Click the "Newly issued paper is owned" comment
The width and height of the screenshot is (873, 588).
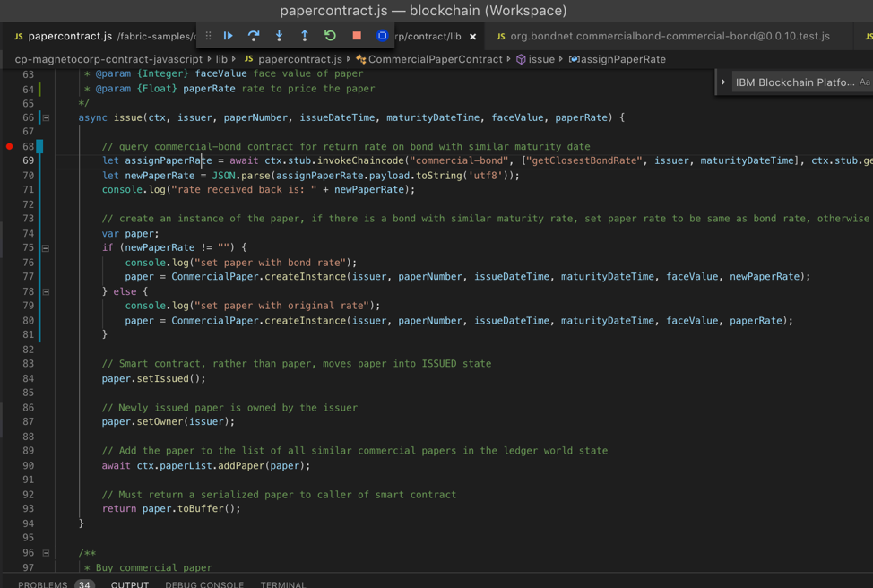[x=229, y=408]
